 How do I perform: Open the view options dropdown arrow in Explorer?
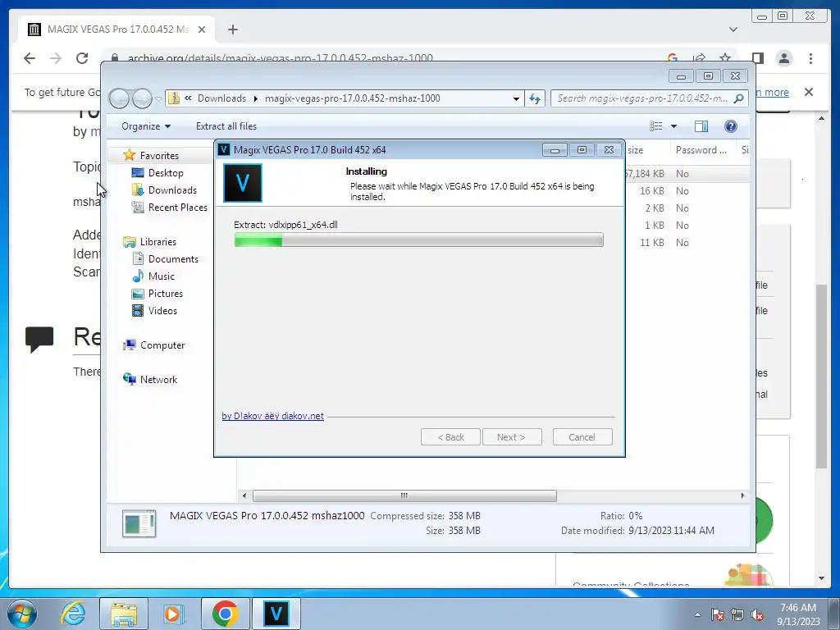pos(674,126)
